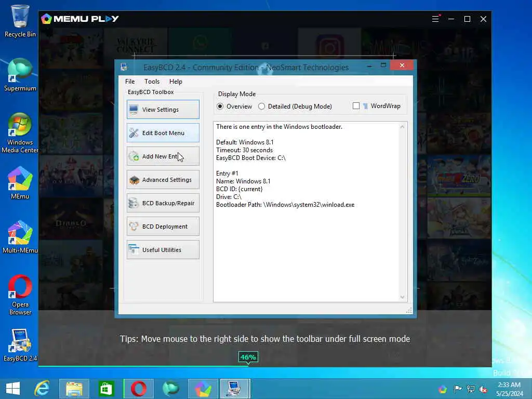Screen dimensions: 532x399
Task: Click the Add New Entry plus icon
Action: pyautogui.click(x=134, y=156)
